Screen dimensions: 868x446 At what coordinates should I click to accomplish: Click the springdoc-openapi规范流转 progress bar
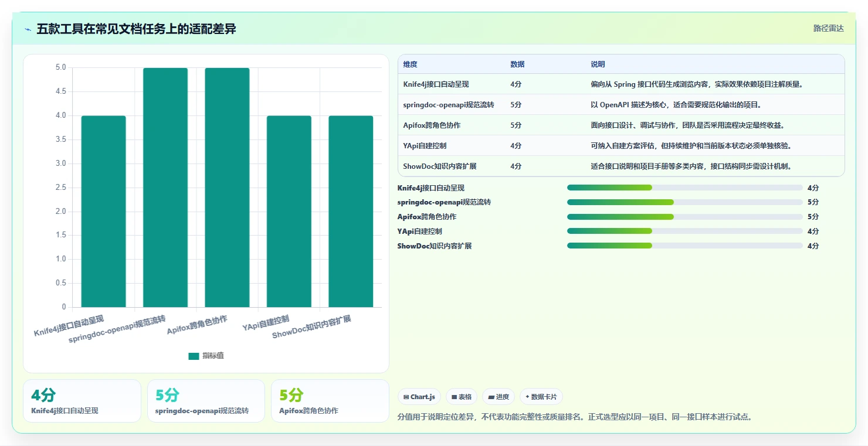tap(685, 202)
